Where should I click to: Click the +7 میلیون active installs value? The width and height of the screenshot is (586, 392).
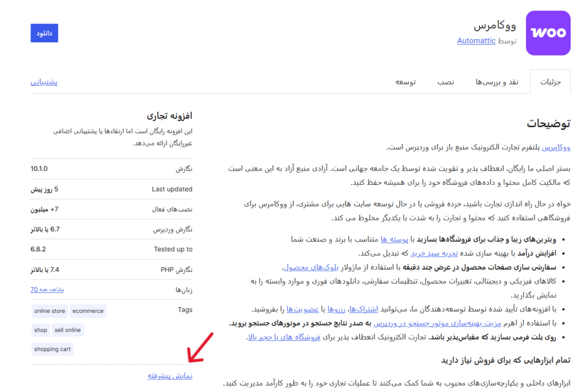pyautogui.click(x=45, y=209)
